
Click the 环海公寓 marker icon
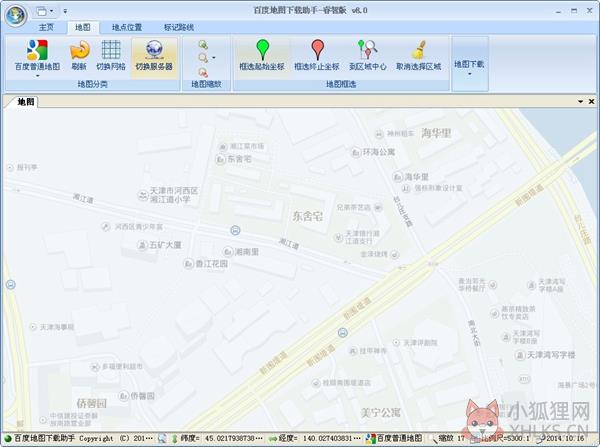click(x=356, y=152)
